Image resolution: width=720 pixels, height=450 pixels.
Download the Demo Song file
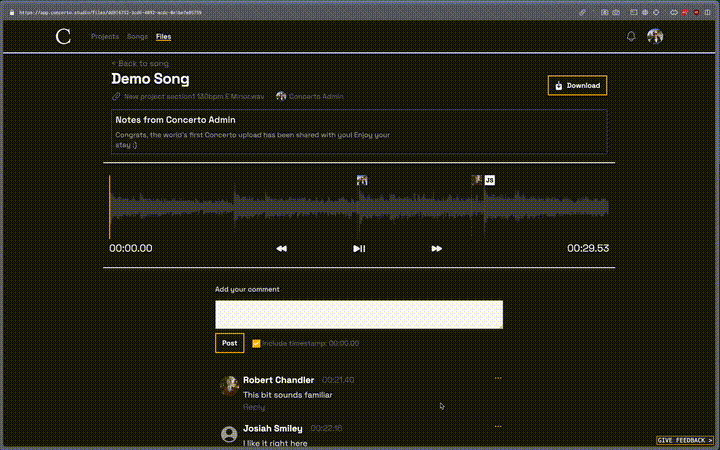click(x=577, y=85)
